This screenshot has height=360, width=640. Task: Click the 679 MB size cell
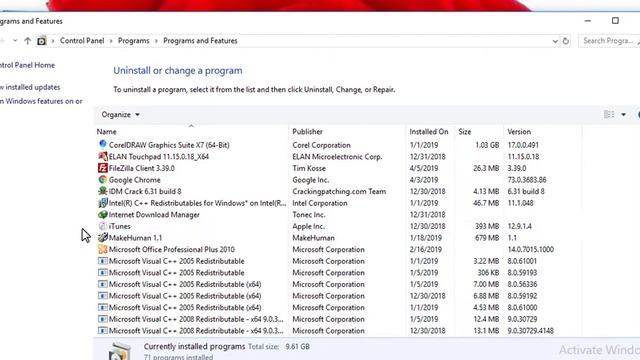[487, 238]
